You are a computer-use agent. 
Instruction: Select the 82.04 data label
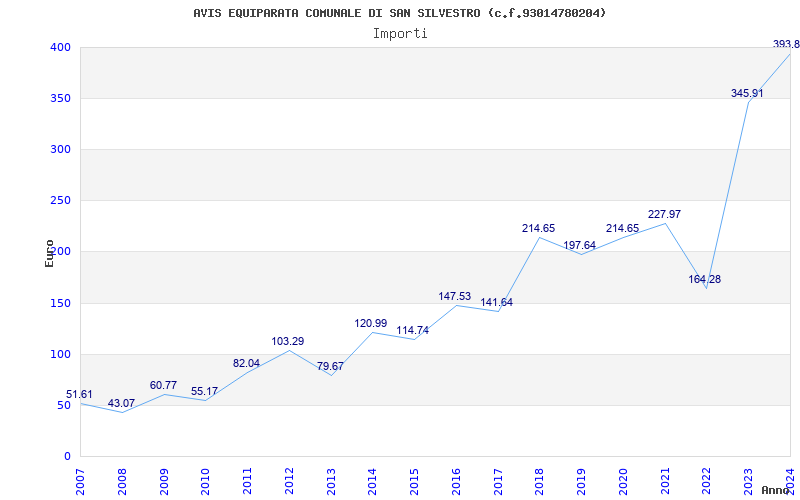(246, 363)
